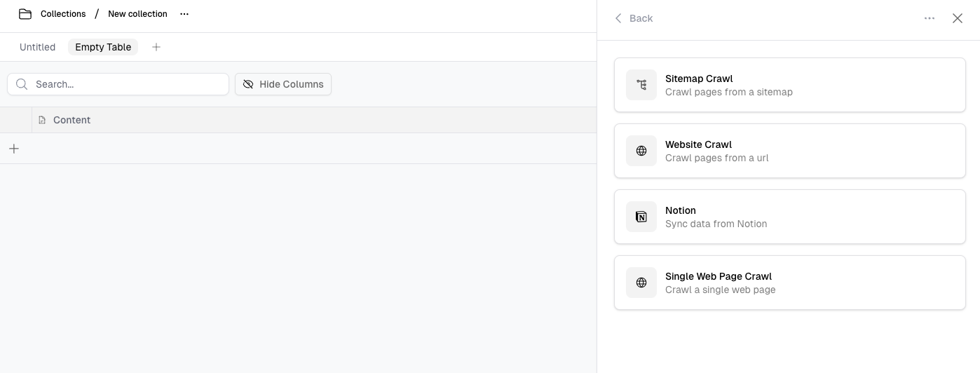
Task: Open the side panel ellipsis menu
Action: (x=930, y=18)
